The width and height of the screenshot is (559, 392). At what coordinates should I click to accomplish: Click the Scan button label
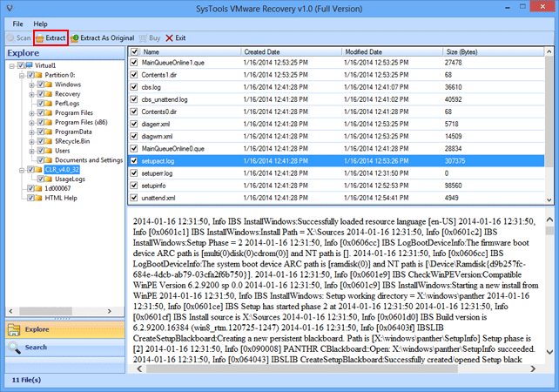point(24,37)
